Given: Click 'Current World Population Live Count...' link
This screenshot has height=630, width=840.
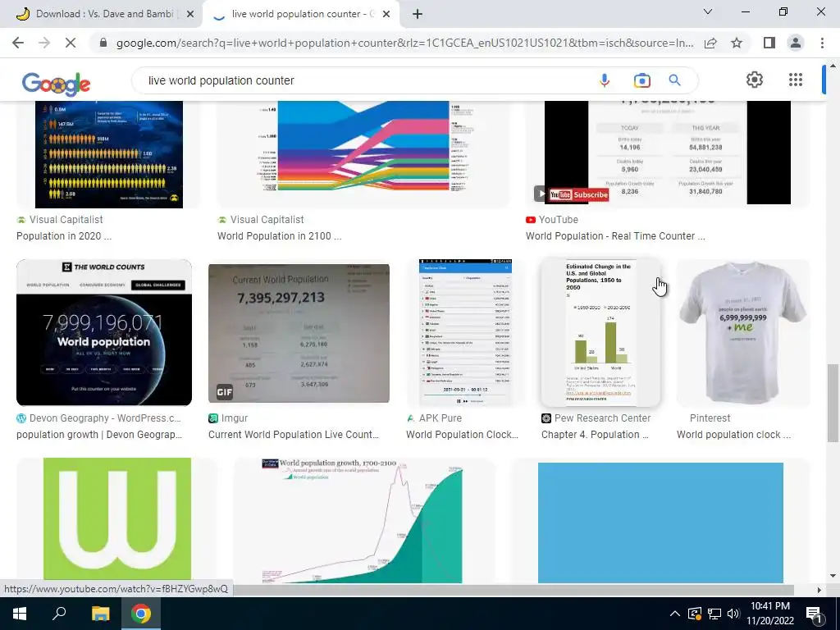Looking at the screenshot, I should [293, 435].
